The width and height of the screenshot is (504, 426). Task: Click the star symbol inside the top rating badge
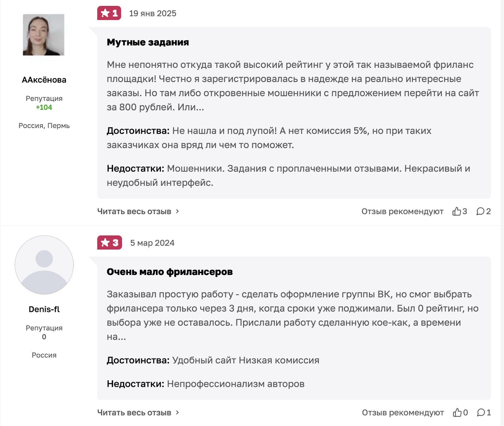click(x=105, y=13)
